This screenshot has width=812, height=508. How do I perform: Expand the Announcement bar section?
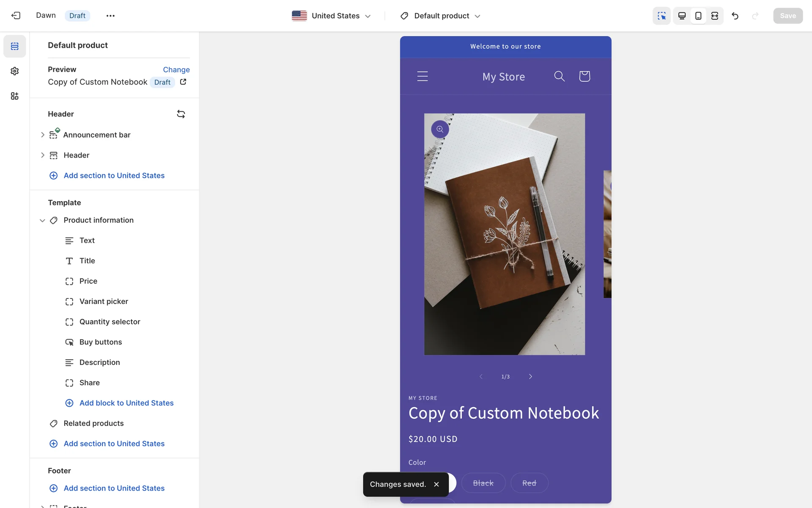pos(43,135)
